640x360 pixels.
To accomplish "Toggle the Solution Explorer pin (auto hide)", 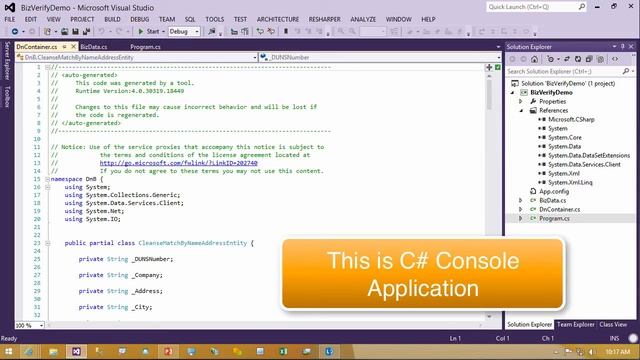I will click(x=622, y=47).
